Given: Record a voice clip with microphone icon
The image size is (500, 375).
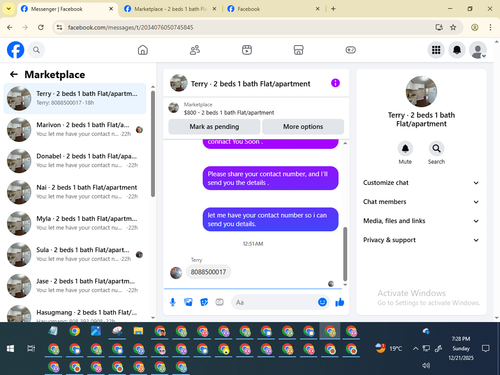Looking at the screenshot, I should 173,302.
